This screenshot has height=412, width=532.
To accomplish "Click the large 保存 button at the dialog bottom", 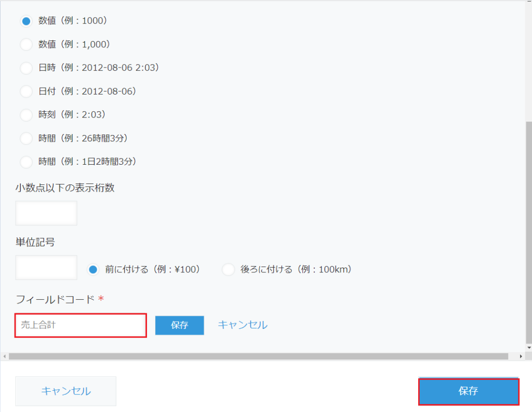I will point(469,391).
